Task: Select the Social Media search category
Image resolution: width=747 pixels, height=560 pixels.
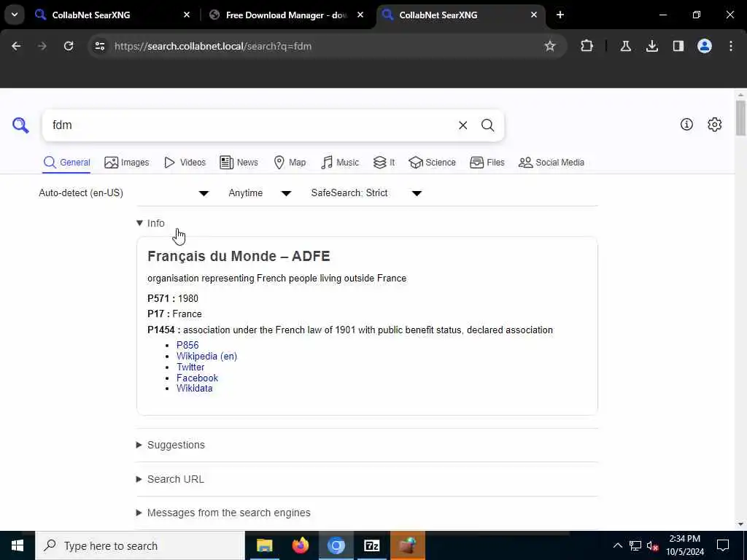Action: click(551, 163)
